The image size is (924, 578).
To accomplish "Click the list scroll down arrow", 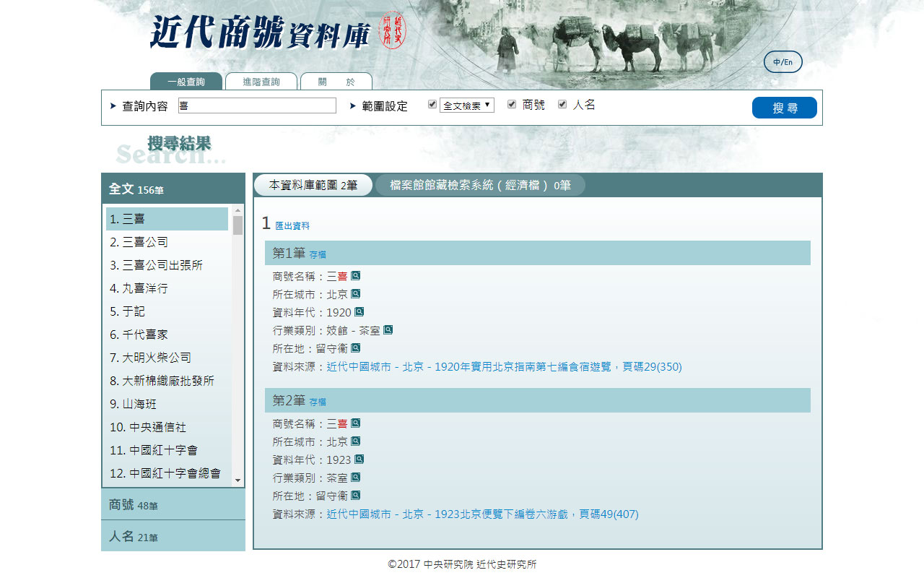I will pyautogui.click(x=237, y=480).
